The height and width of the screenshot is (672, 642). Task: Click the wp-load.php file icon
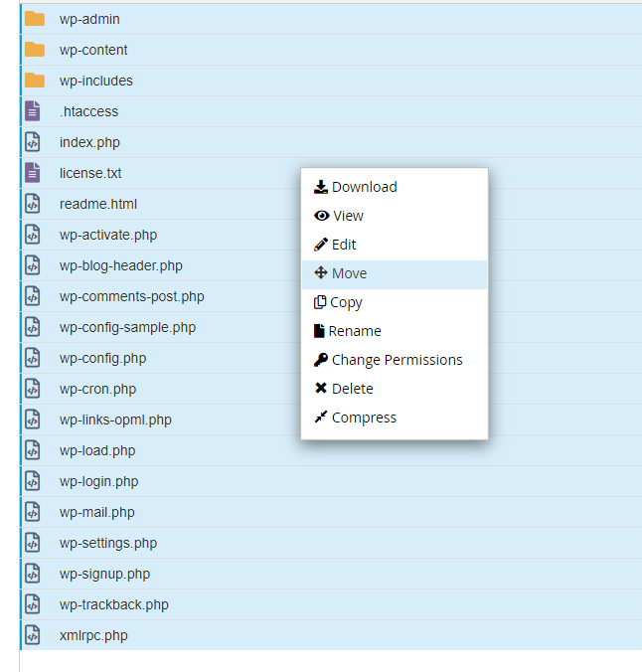pos(32,450)
